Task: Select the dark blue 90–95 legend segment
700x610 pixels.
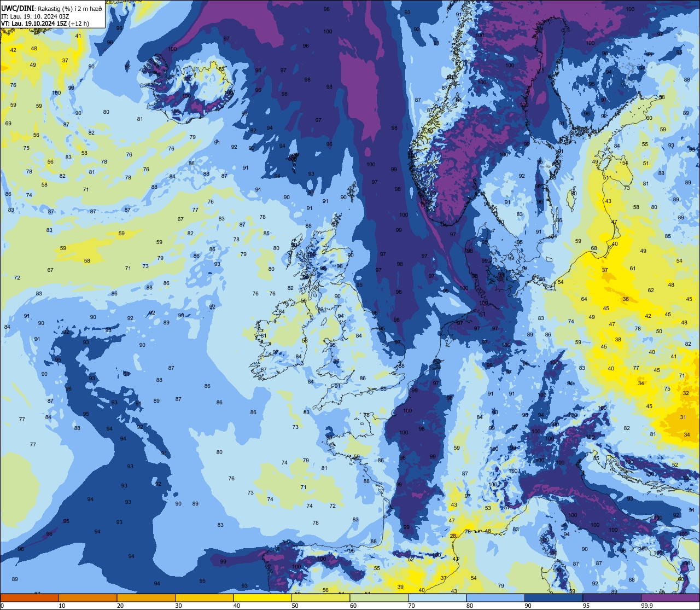Action: pos(553,597)
